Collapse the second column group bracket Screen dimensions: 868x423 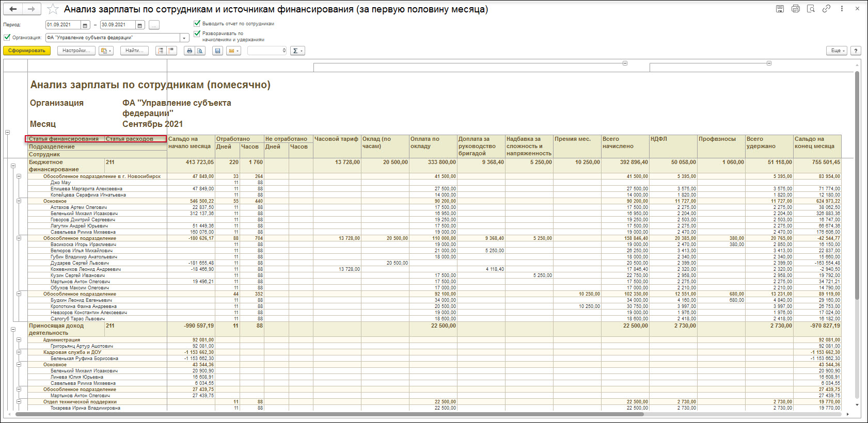769,63
